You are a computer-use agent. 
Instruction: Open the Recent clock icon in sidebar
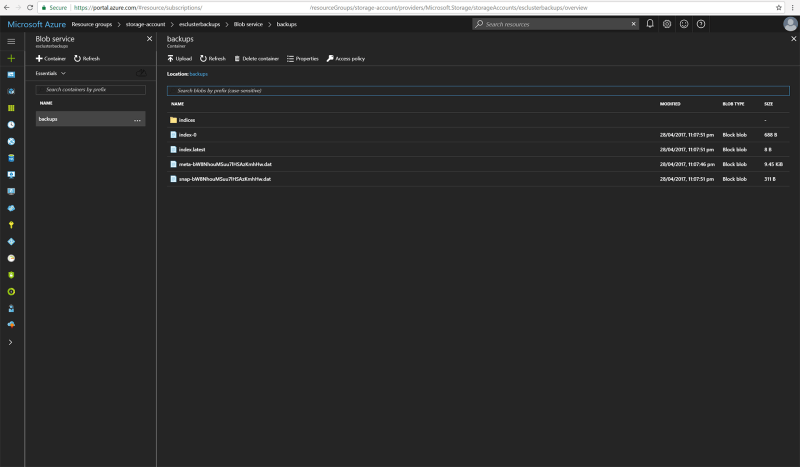(11, 125)
